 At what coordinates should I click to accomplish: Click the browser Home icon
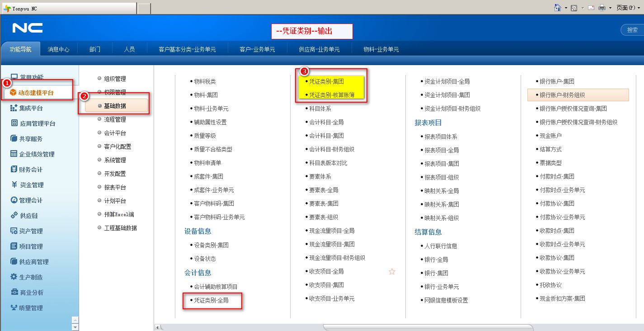pyautogui.click(x=558, y=8)
